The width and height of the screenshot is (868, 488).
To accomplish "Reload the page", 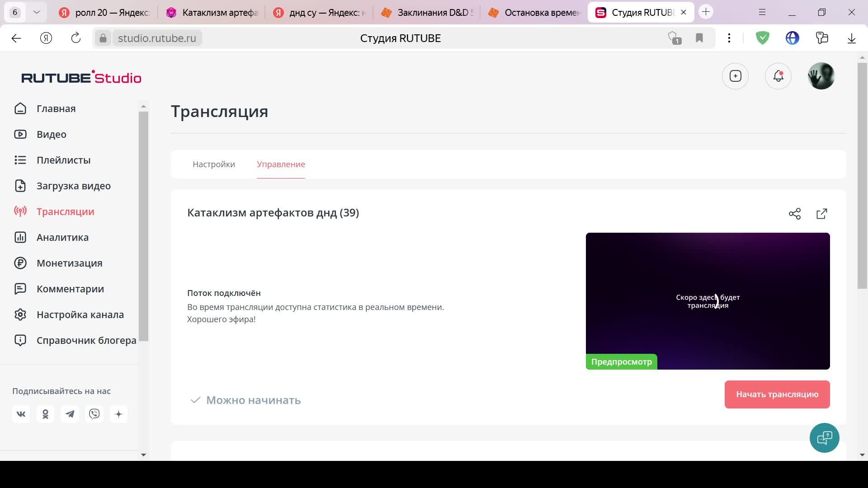I will pos(76,38).
